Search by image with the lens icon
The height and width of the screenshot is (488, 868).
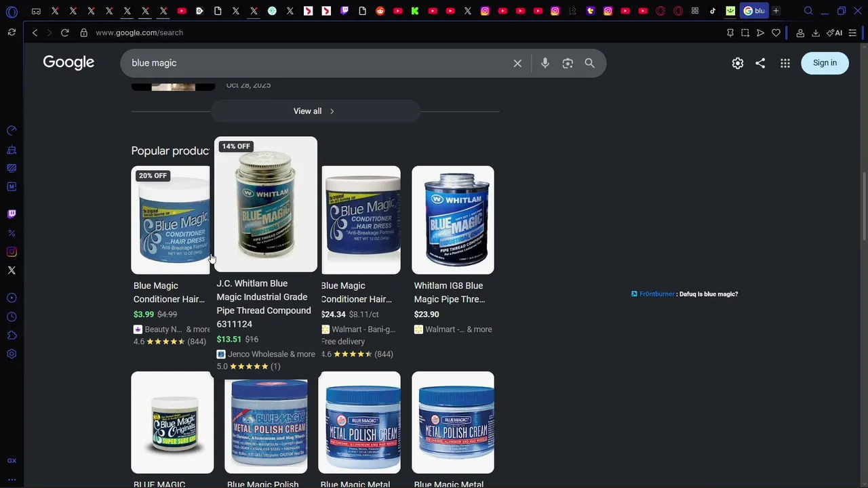tap(568, 63)
